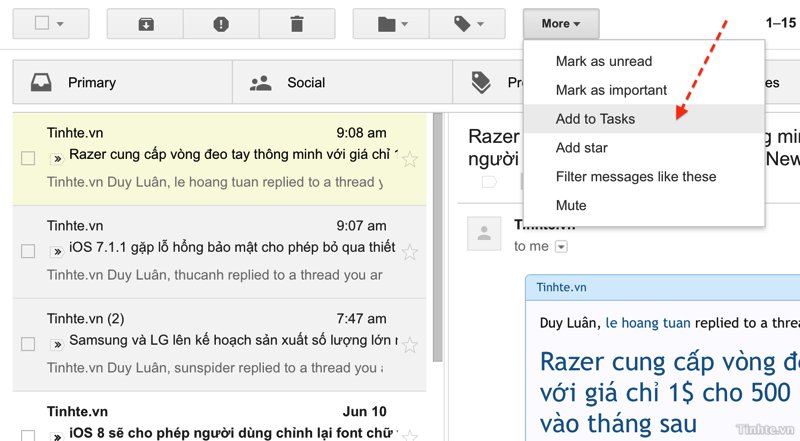Star the Samsung và LG email
Viewport: 800px width, 441px height.
(x=410, y=345)
